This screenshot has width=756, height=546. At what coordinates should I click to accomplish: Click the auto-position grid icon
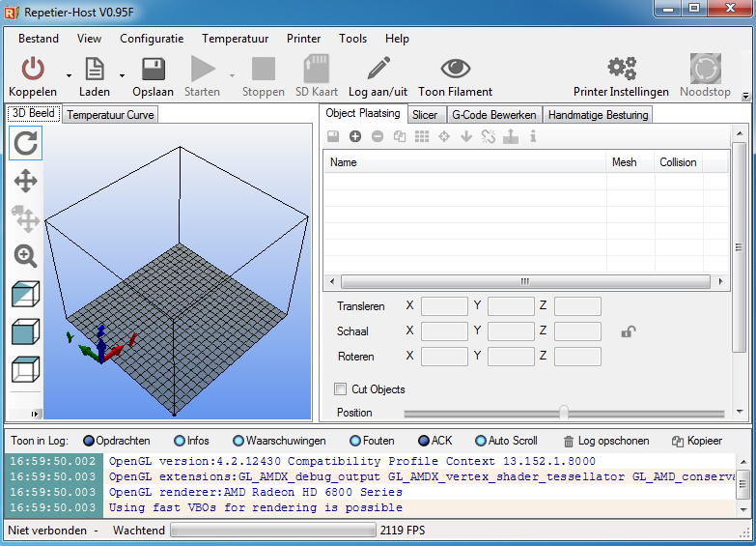pyautogui.click(x=422, y=136)
